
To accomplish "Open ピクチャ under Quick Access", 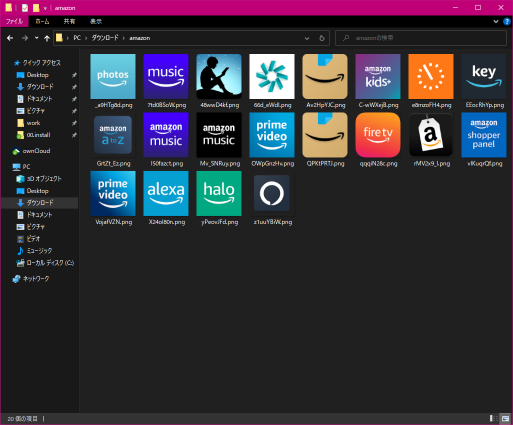I will pos(35,111).
